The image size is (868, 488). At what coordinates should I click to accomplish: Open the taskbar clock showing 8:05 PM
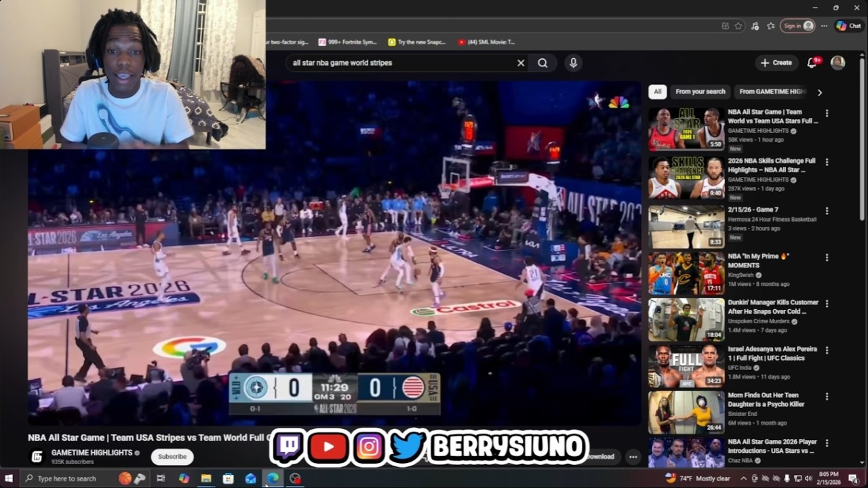point(828,479)
